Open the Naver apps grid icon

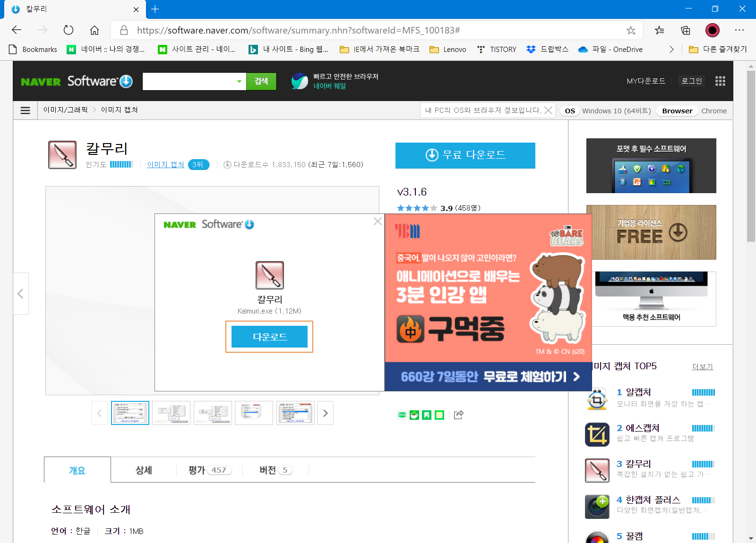point(720,81)
